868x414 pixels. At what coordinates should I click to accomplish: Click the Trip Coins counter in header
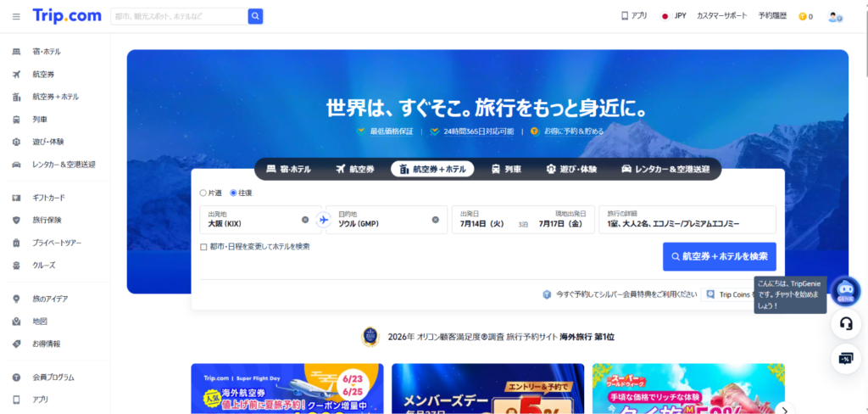point(805,17)
